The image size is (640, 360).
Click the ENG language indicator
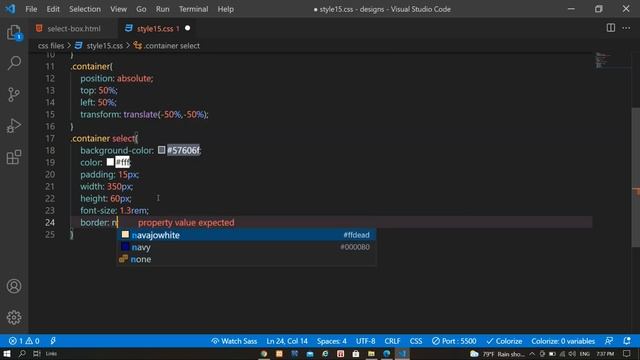point(584,353)
